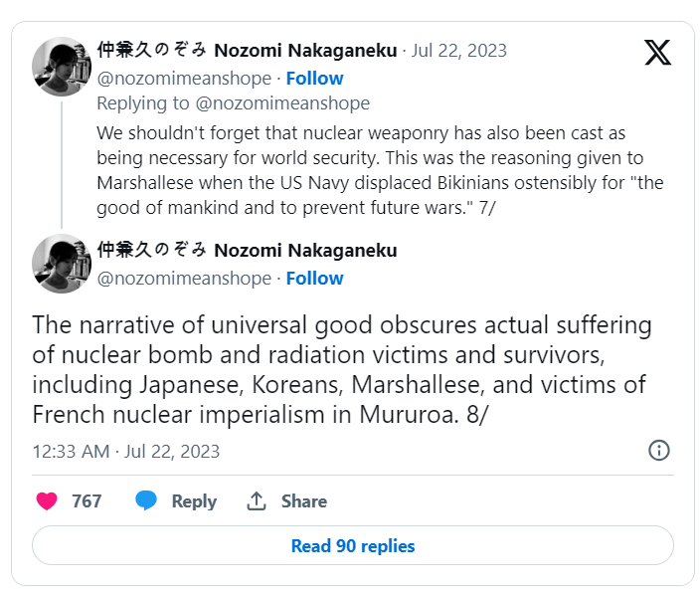The image size is (700, 592).
Task: Click the Share text label
Action: pos(303,501)
